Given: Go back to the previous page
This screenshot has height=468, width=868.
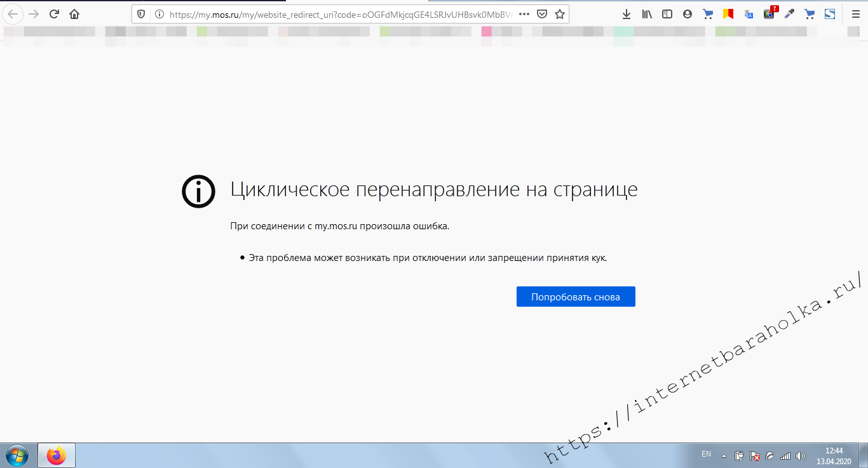Looking at the screenshot, I should pyautogui.click(x=13, y=13).
